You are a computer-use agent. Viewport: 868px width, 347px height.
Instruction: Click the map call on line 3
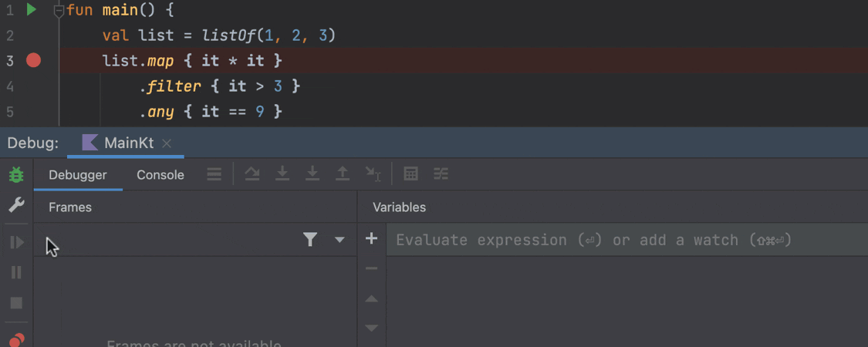[160, 60]
